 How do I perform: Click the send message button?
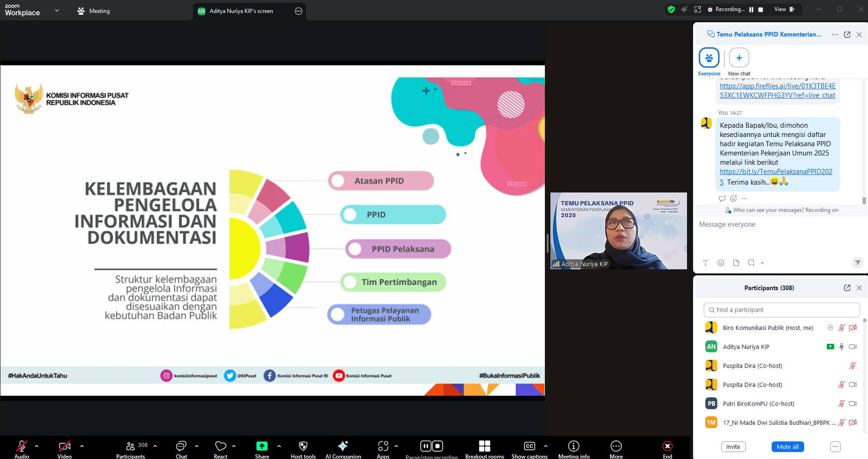click(857, 262)
